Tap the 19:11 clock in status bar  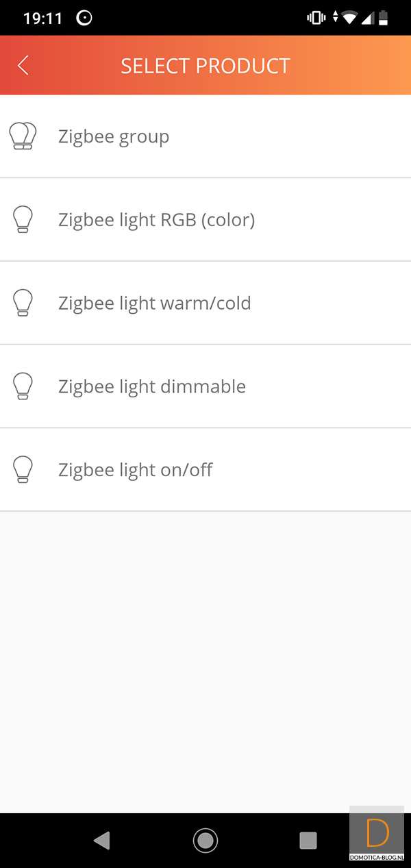[44, 18]
